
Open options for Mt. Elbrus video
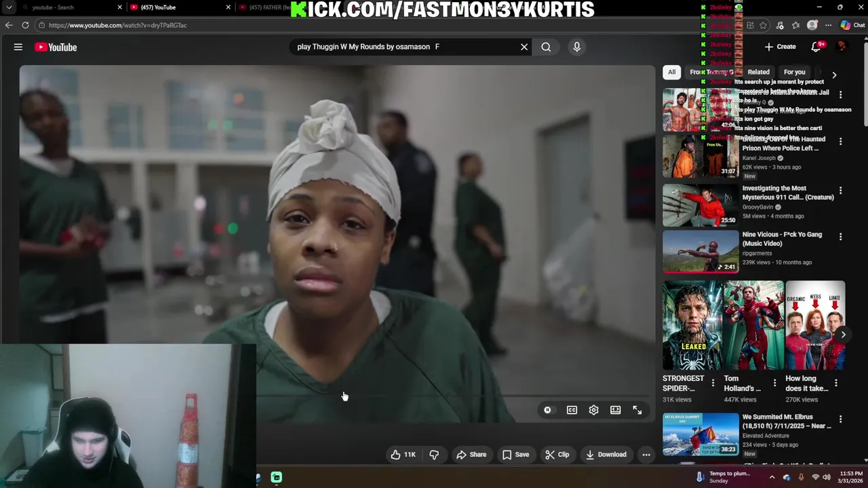[840, 420]
